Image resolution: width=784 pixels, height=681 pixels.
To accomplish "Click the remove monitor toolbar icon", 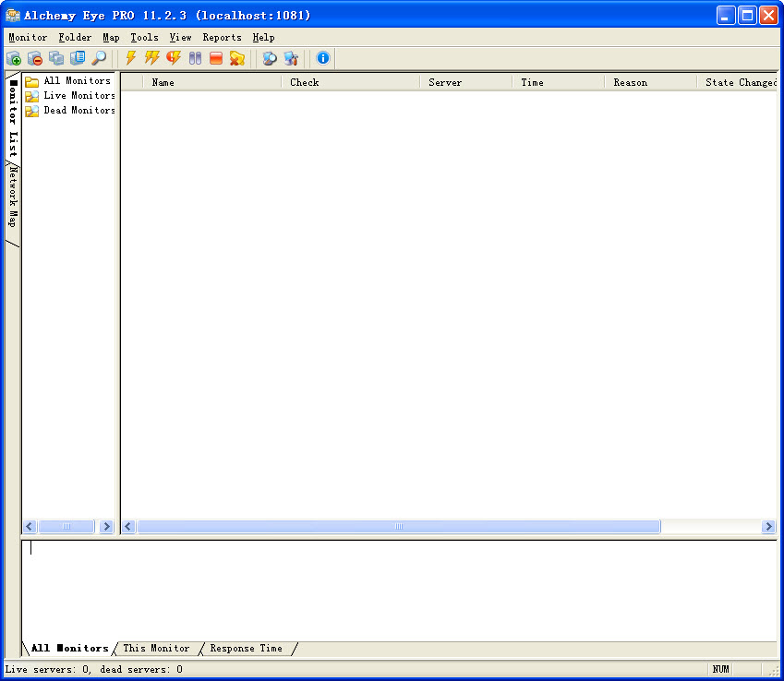I will 35,58.
